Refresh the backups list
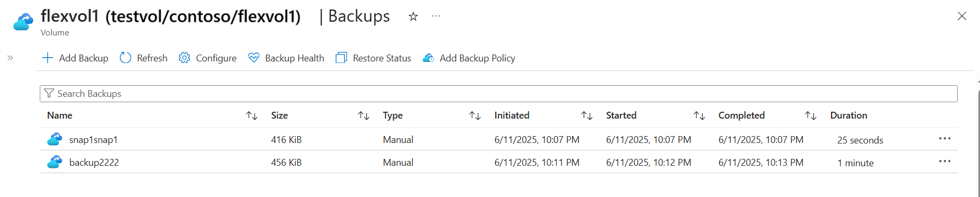The image size is (980, 197). pos(144,58)
